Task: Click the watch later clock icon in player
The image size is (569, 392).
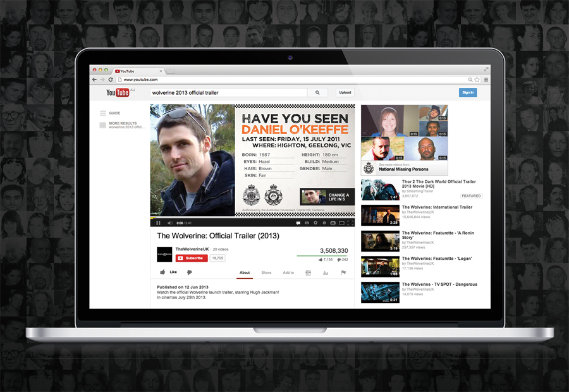Action: tap(324, 223)
